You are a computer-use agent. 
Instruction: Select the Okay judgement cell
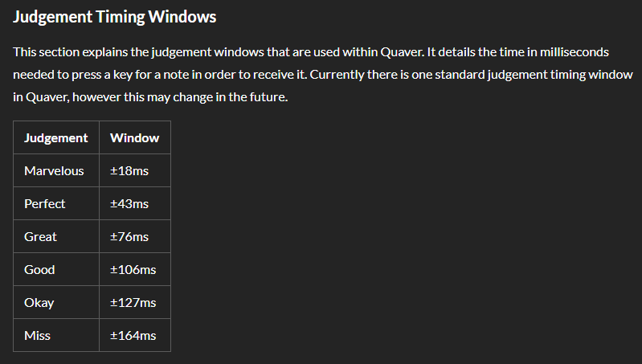pos(39,302)
